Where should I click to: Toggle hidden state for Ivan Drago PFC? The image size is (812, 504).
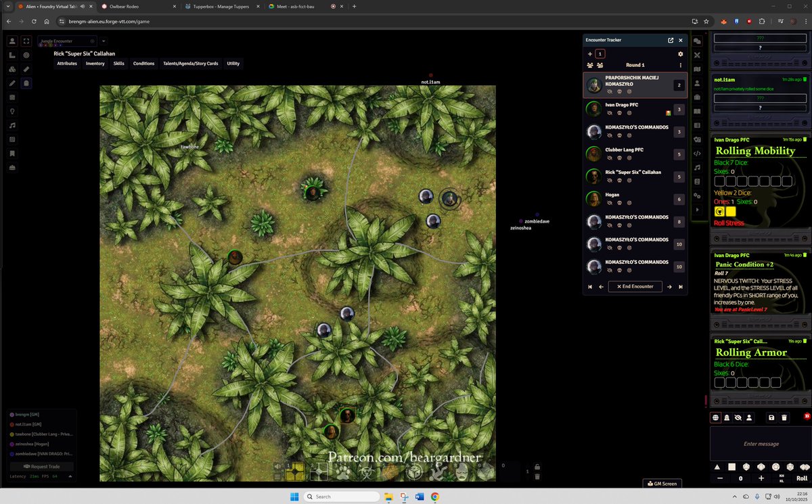click(609, 114)
